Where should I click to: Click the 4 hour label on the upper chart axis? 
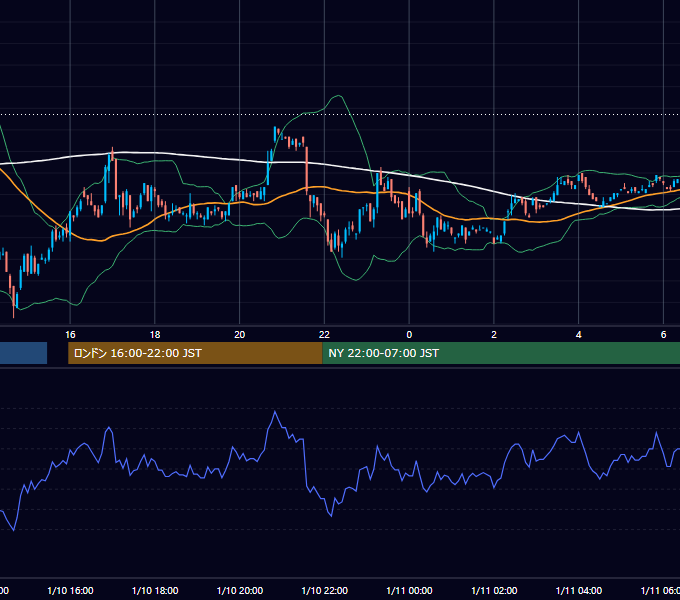[579, 335]
